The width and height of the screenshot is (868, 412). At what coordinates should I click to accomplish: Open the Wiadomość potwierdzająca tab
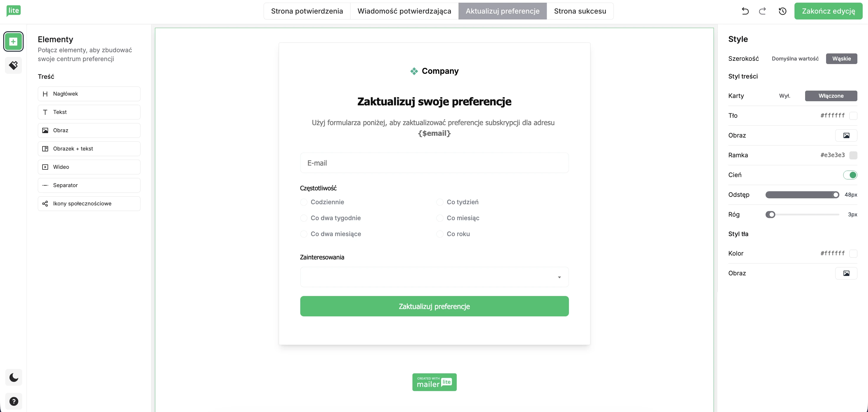(x=404, y=11)
